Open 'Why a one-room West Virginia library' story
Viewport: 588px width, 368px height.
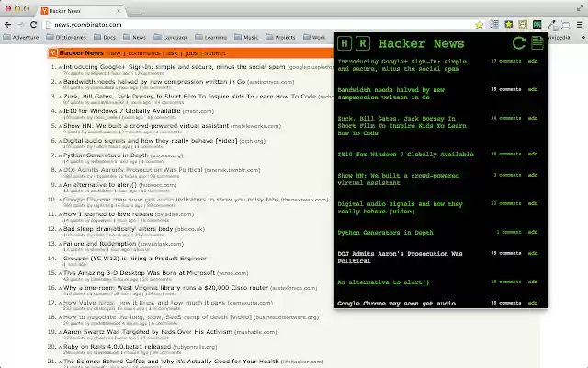pyautogui.click(x=165, y=288)
